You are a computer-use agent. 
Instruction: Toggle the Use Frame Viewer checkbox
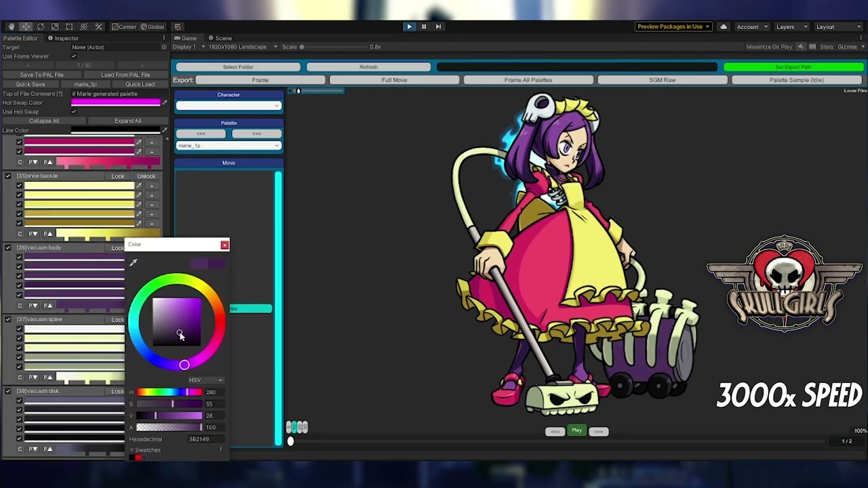[74, 56]
